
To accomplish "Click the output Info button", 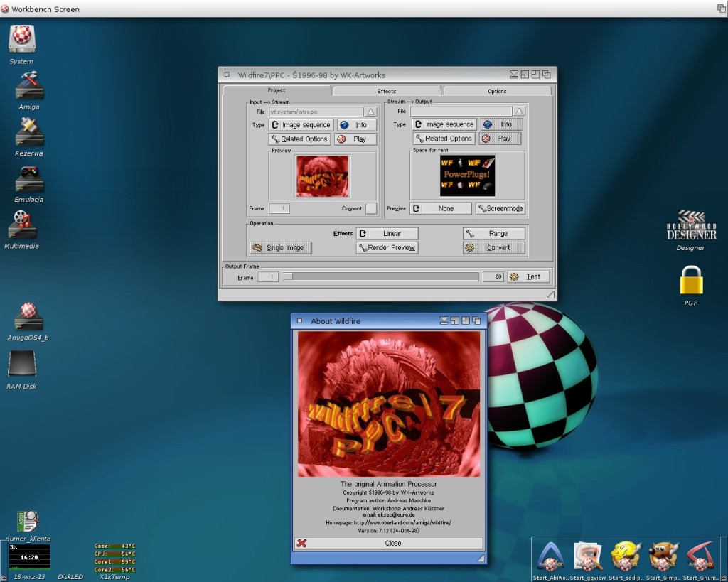I will [501, 124].
